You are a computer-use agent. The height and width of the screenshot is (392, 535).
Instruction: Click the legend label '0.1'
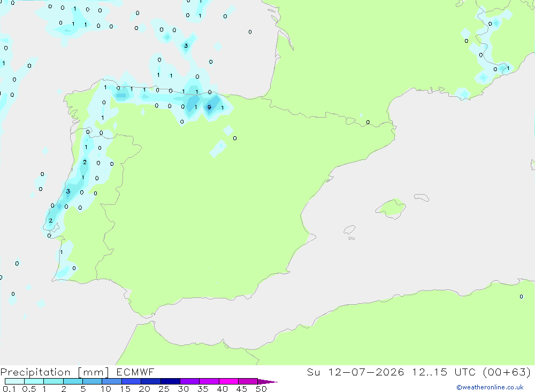9,389
